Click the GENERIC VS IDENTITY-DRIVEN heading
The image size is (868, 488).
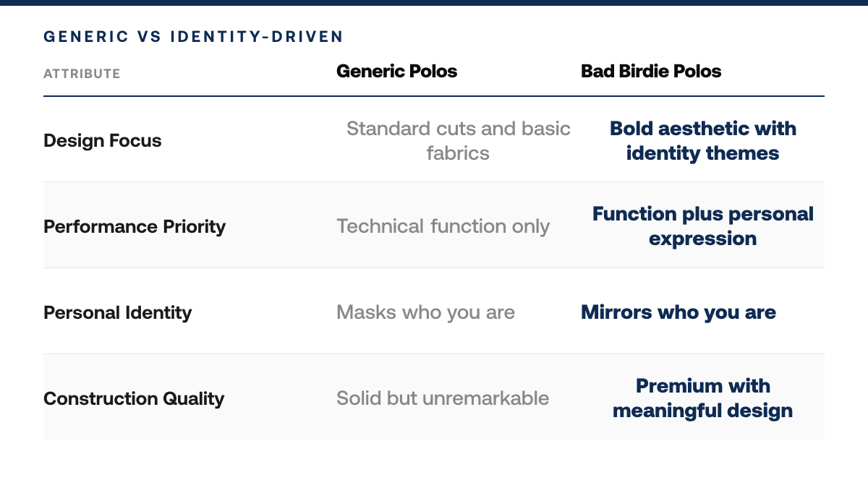click(194, 37)
